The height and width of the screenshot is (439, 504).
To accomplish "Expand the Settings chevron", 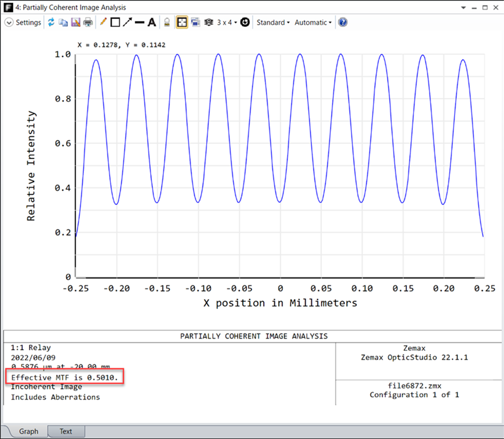I will click(9, 22).
